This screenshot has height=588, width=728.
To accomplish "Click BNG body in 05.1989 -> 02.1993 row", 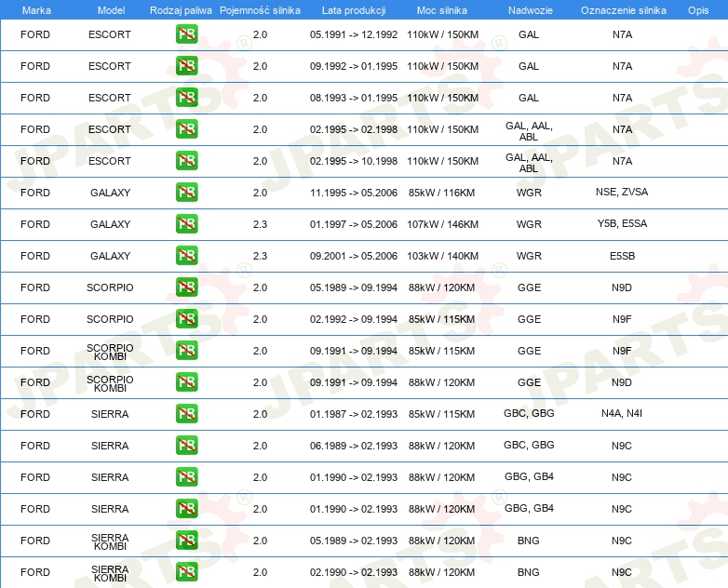I will pos(529,541).
